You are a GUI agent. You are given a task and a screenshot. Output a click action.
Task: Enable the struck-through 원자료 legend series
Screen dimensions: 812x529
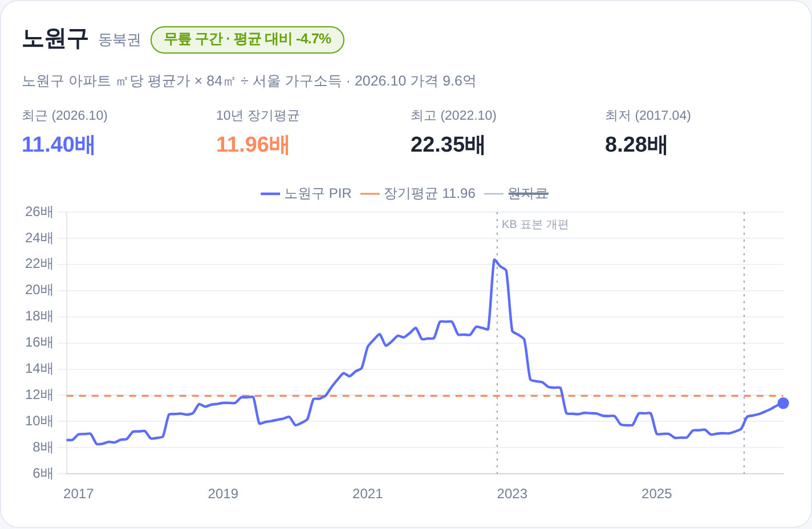click(x=516, y=194)
